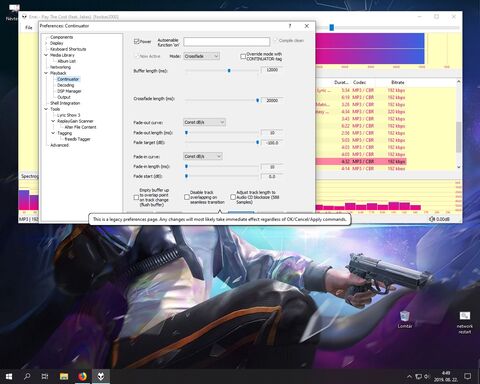Open the File menu in foobar2000

pos(29,28)
